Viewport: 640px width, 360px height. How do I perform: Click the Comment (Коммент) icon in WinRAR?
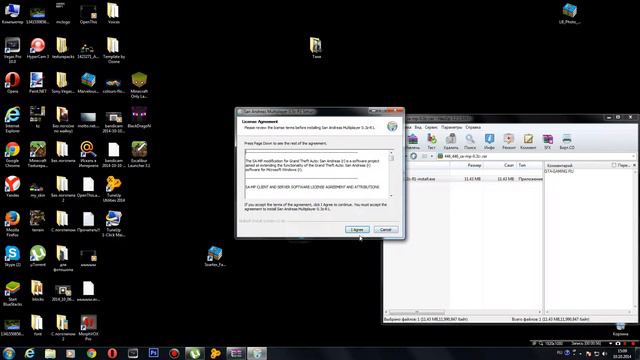528,141
